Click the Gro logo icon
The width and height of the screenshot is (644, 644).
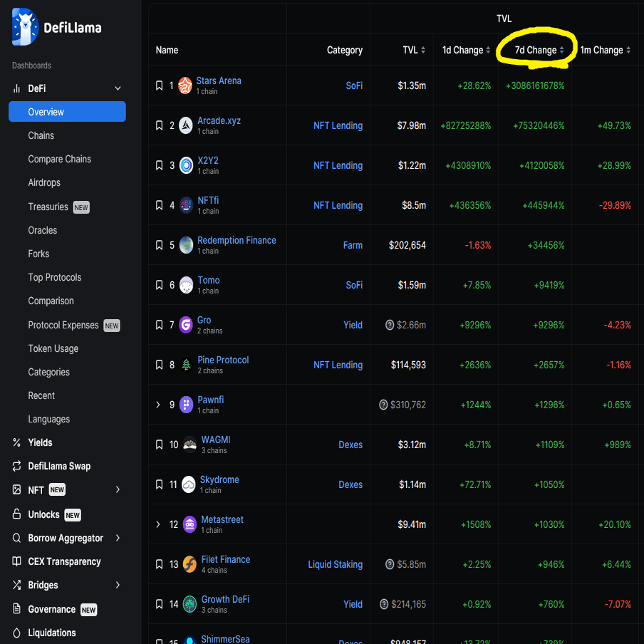[186, 325]
